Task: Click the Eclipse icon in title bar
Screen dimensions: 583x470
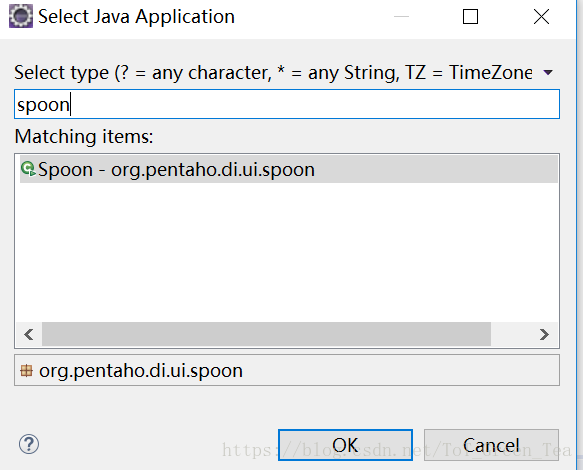Action: tap(21, 16)
